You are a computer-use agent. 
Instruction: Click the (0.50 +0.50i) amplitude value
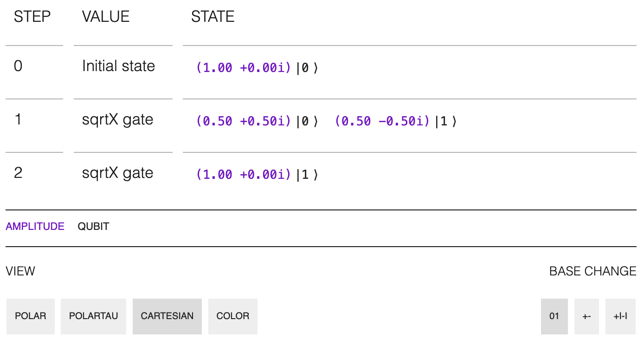[x=244, y=121]
